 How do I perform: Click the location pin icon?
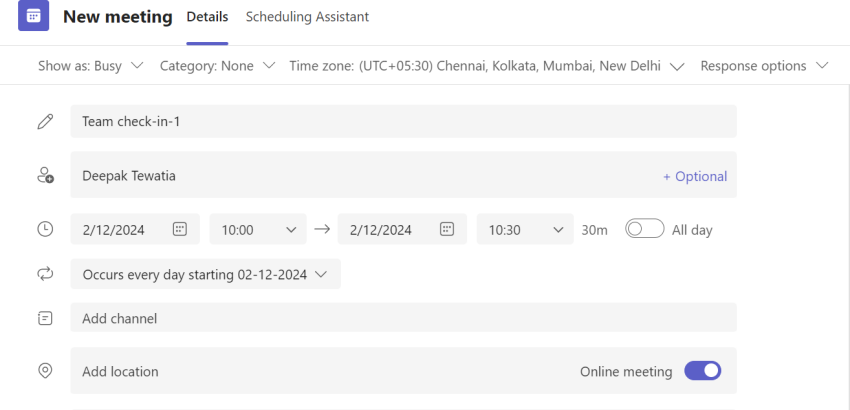click(45, 371)
